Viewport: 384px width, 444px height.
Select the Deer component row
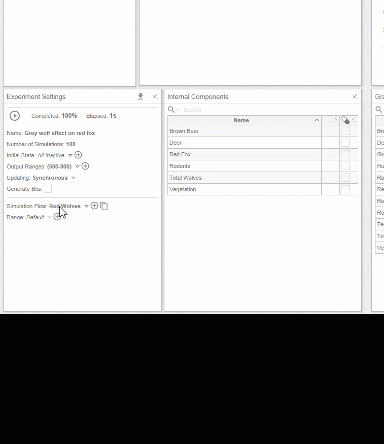[x=263, y=143]
